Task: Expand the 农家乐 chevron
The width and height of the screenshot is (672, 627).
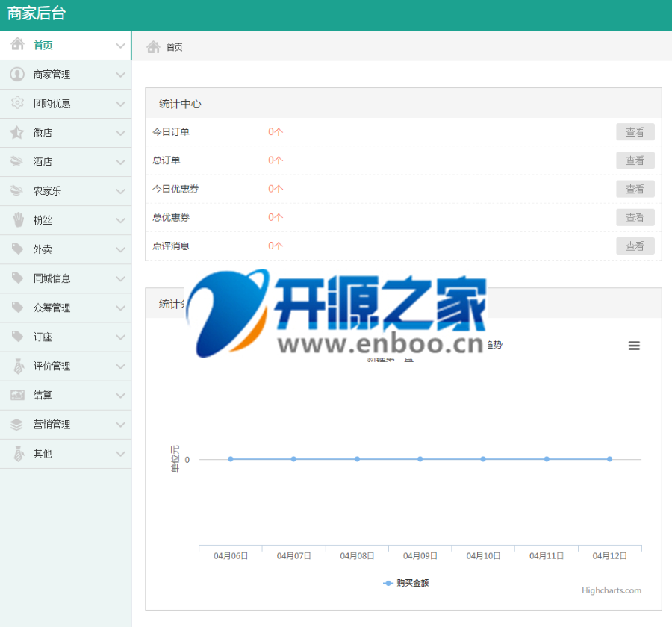Action: (x=120, y=191)
